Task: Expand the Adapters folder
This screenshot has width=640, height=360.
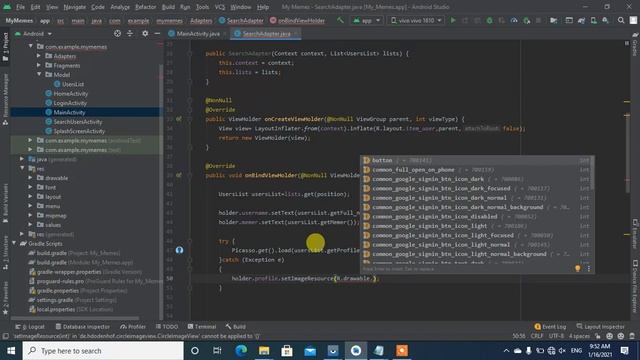Action: click(x=39, y=56)
